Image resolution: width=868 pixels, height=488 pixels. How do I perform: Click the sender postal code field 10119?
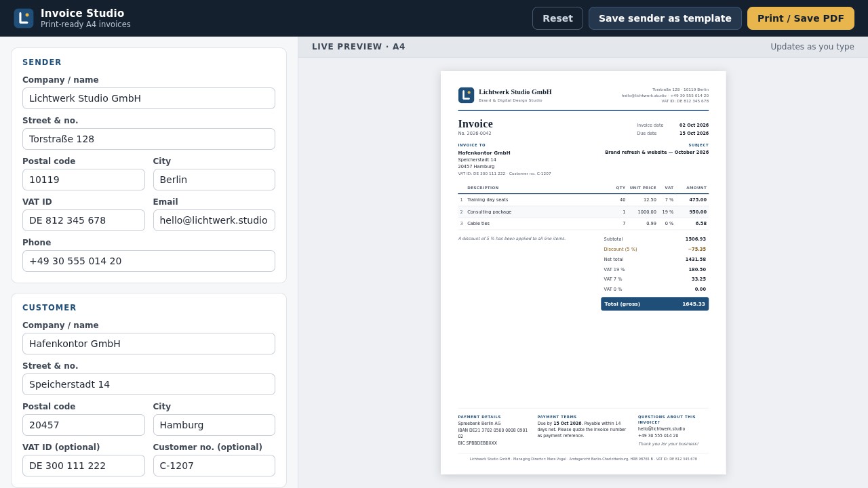point(83,180)
